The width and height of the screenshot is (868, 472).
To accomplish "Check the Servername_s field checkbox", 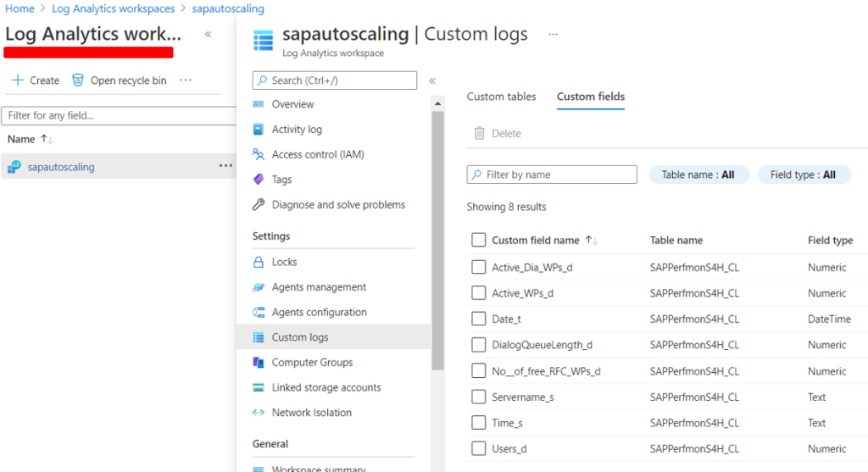I will 479,397.
